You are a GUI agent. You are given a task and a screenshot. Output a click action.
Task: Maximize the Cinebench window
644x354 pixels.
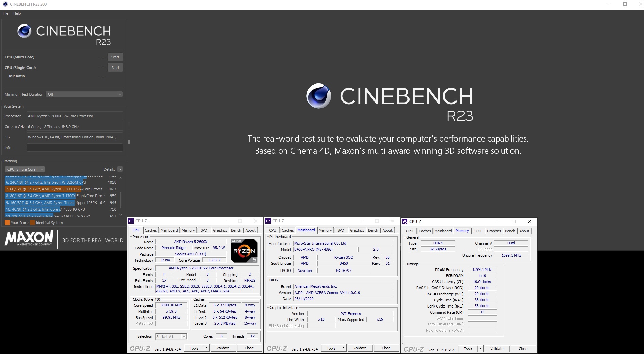(625, 4)
